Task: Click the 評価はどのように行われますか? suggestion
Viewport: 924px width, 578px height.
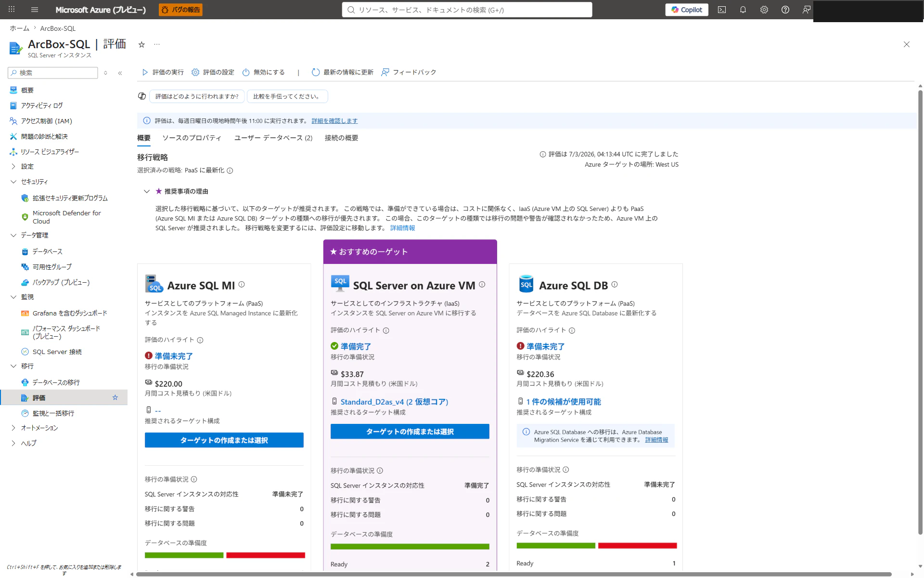Action: pos(197,96)
